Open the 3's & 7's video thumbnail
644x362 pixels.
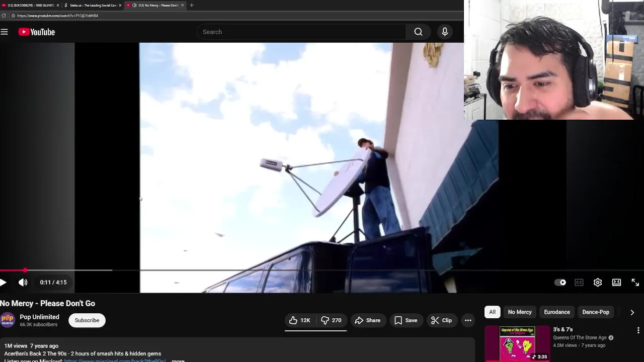[x=517, y=344]
